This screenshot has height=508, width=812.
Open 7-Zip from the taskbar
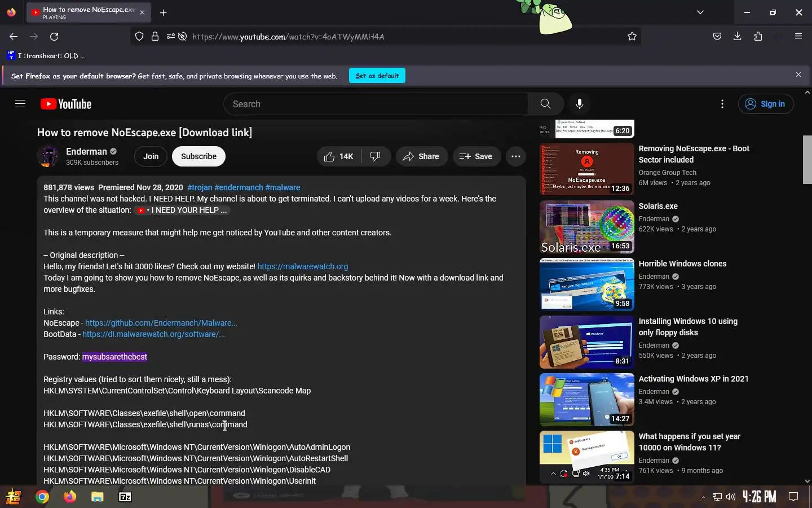pos(125,497)
